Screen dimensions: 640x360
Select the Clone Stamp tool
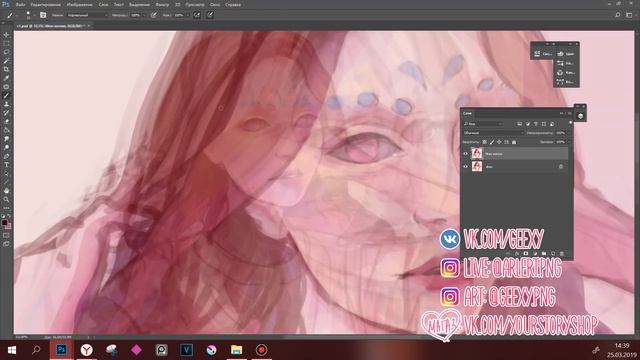pyautogui.click(x=6, y=104)
